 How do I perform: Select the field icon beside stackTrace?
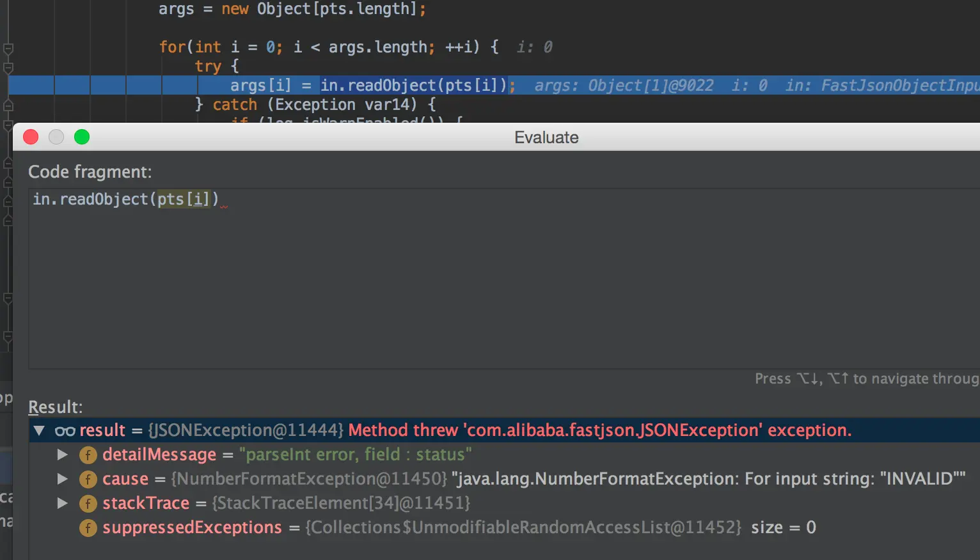pos(88,504)
